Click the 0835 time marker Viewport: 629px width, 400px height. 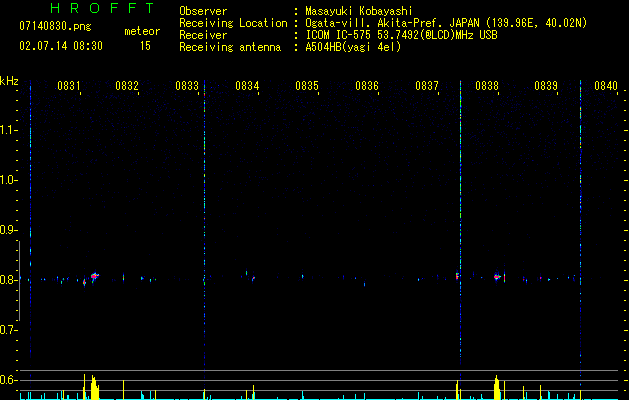pyautogui.click(x=307, y=86)
